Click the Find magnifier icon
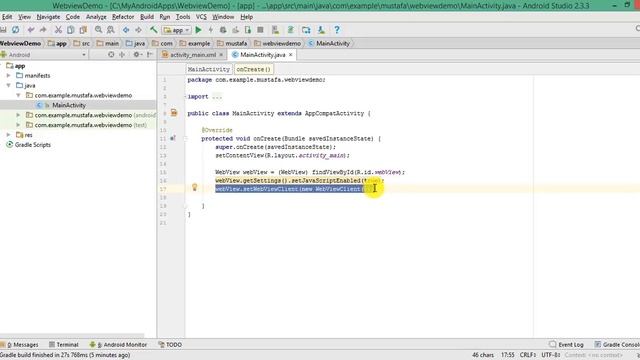 coord(98,30)
